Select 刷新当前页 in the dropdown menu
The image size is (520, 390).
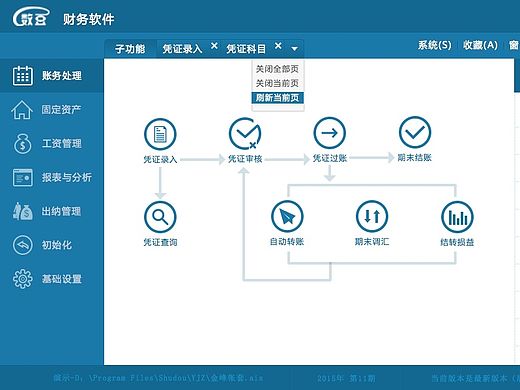pyautogui.click(x=277, y=98)
